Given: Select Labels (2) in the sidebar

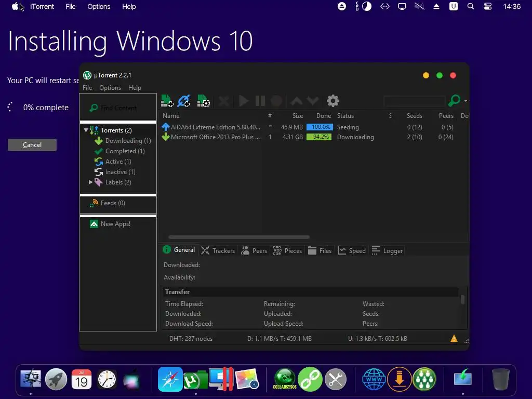Looking at the screenshot, I should pos(118,182).
